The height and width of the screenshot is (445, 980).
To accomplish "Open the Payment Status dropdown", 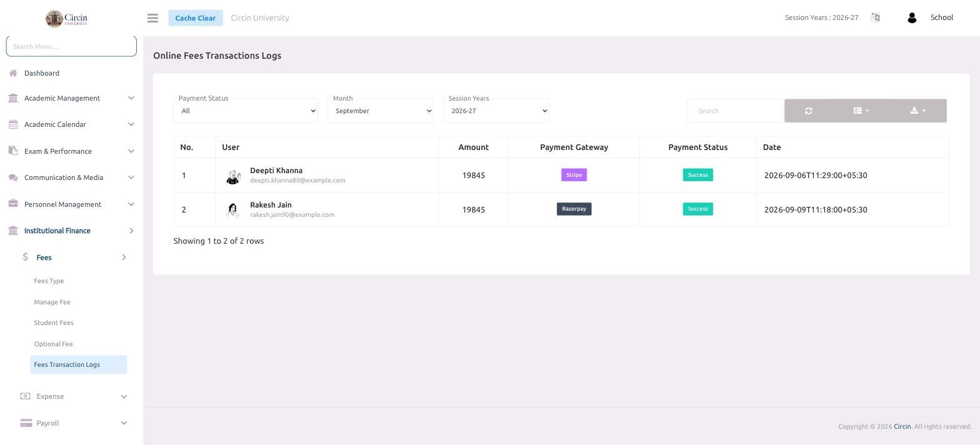I will [246, 111].
